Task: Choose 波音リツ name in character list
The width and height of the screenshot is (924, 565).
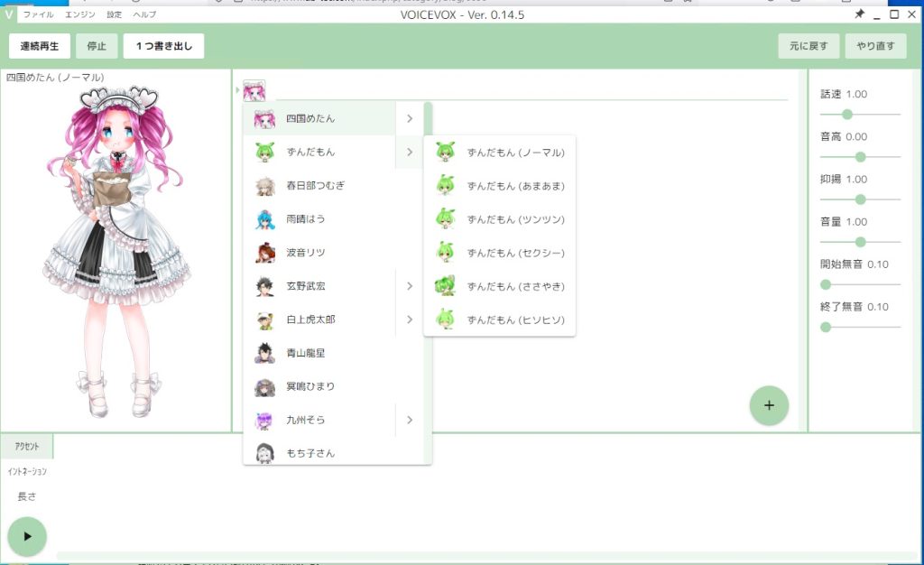Action: click(305, 253)
